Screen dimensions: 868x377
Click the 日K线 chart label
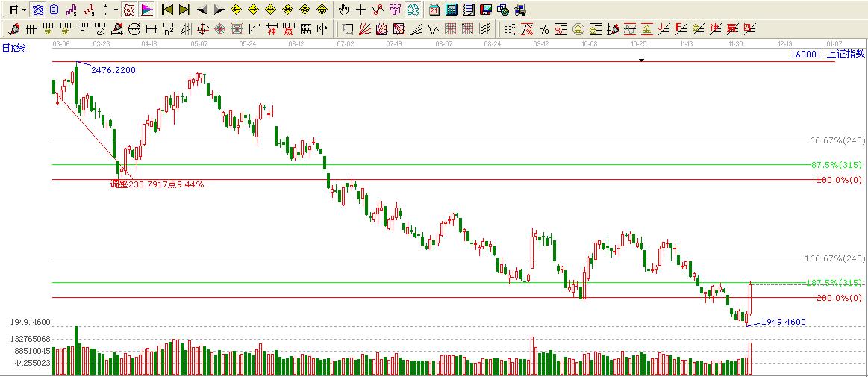13,48
